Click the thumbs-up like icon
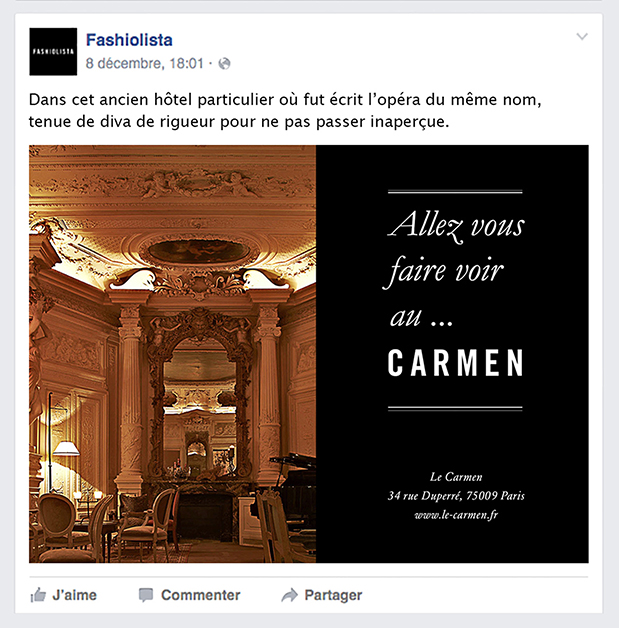 click(x=38, y=595)
